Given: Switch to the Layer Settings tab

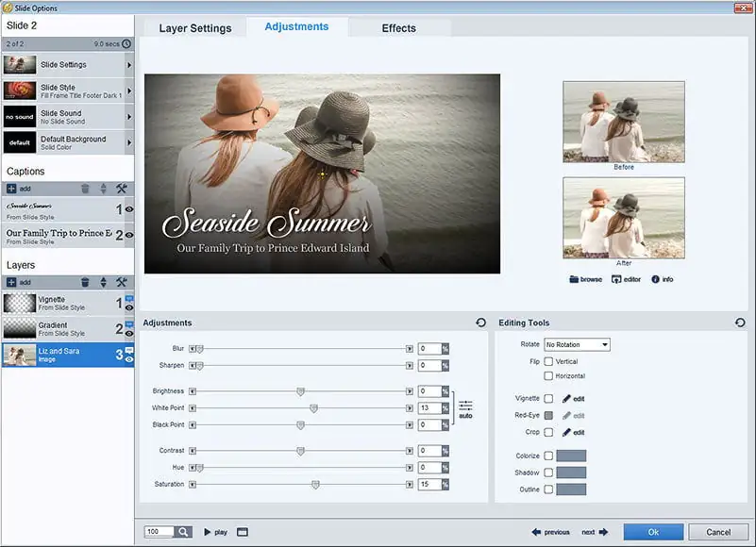Looking at the screenshot, I should 195,28.
